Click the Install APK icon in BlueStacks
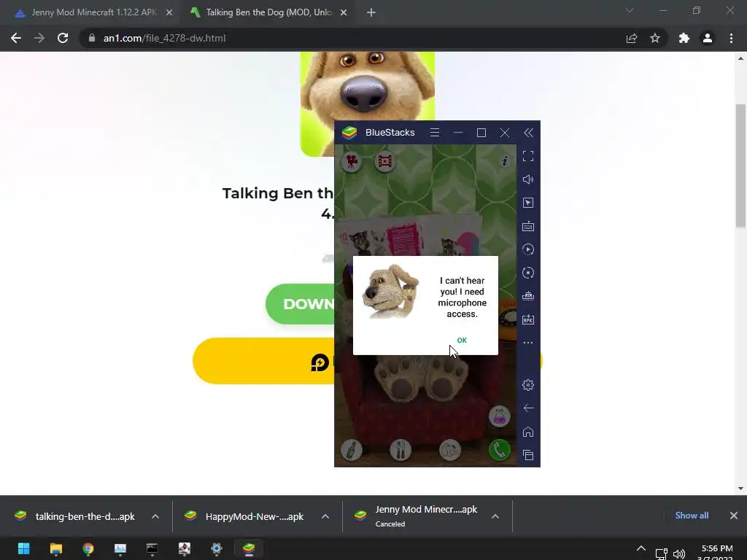Image resolution: width=747 pixels, height=560 pixels. tap(528, 319)
